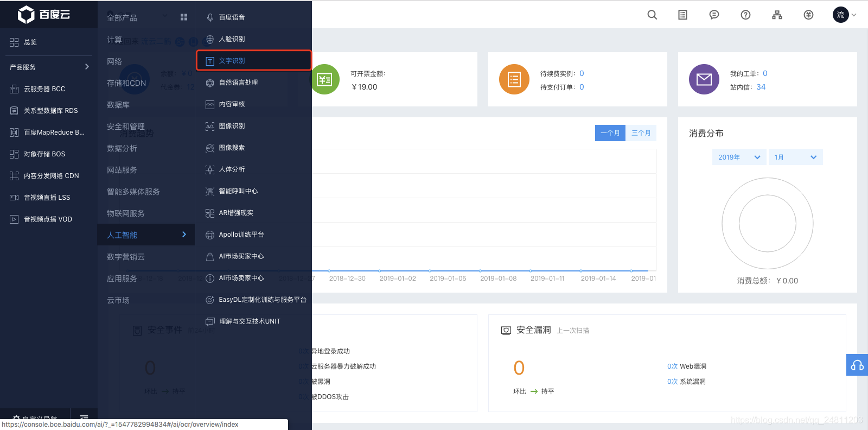The height and width of the screenshot is (430, 868).
Task: Select the 计算 category
Action: point(146,40)
